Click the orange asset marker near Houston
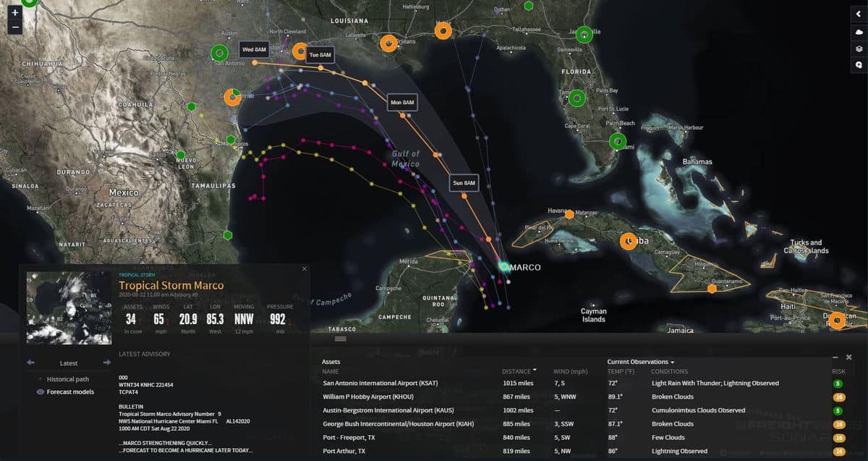Image resolution: width=868 pixels, height=461 pixels. click(x=300, y=51)
